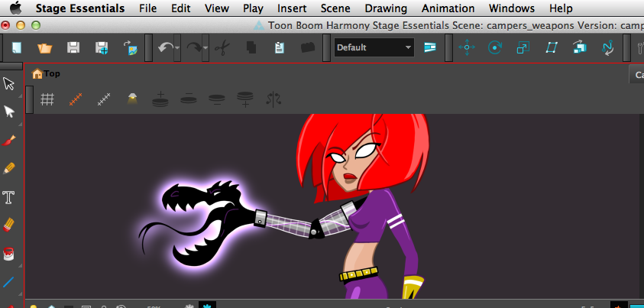Click the mirror view icon
The width and height of the screenshot is (644, 308).
tap(273, 99)
